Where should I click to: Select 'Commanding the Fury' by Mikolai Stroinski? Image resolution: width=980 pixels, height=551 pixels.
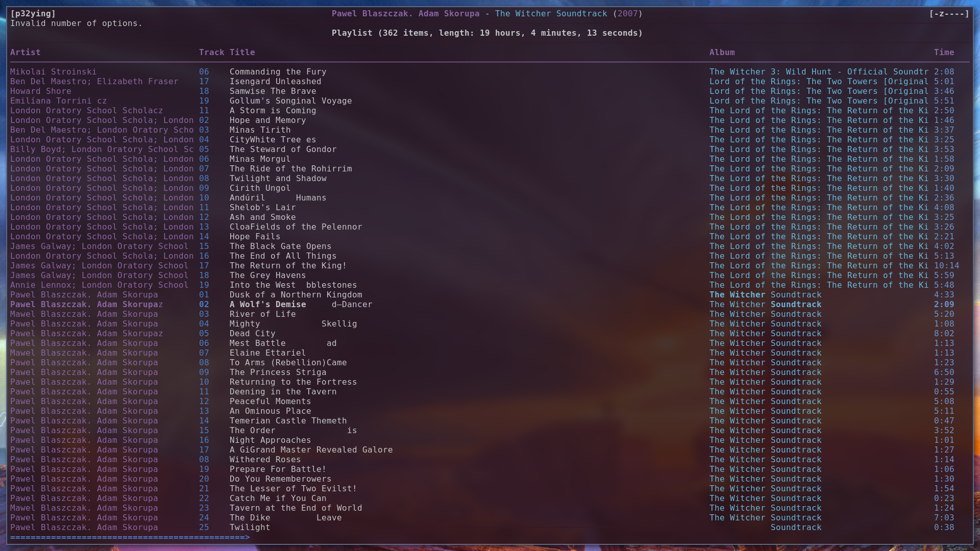pos(278,71)
